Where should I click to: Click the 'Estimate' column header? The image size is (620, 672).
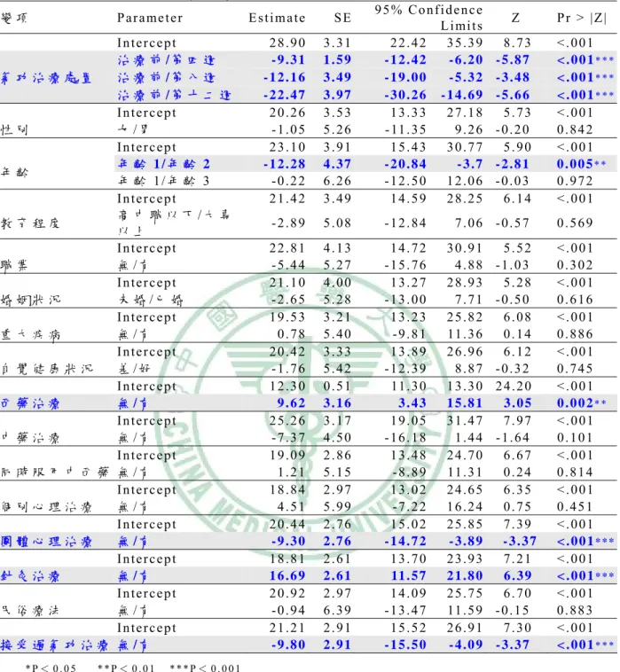click(277, 18)
